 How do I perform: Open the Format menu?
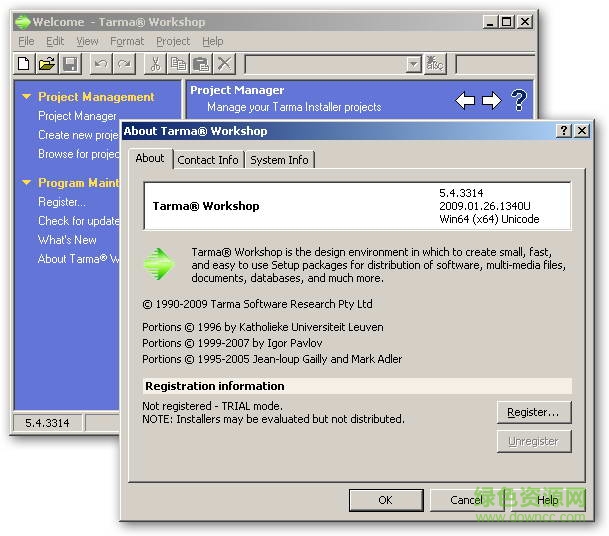pyautogui.click(x=127, y=41)
